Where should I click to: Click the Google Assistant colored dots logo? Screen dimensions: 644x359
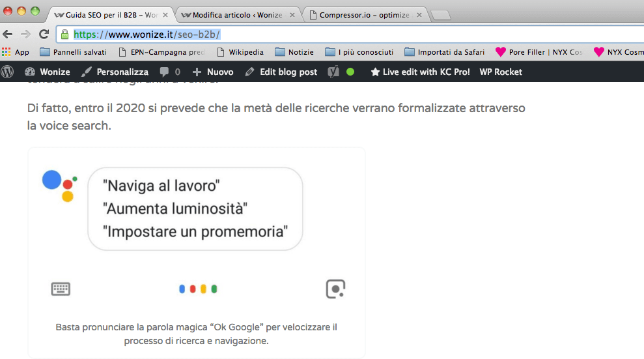click(x=60, y=186)
